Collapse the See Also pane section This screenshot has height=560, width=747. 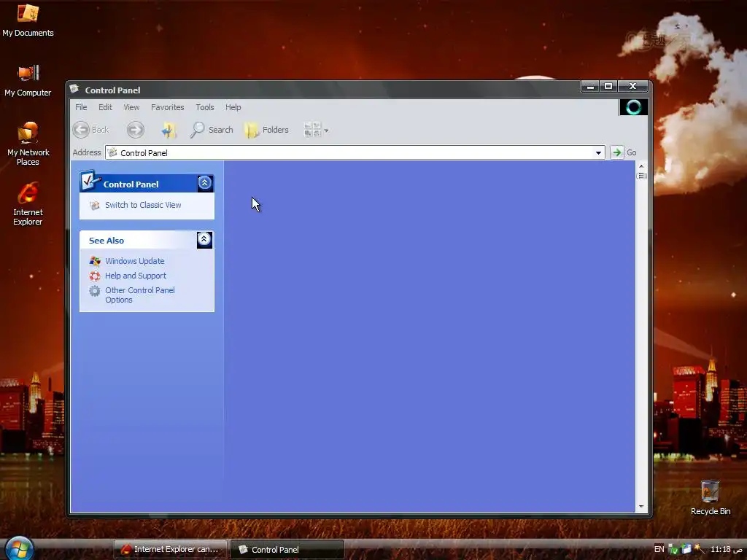pos(204,239)
